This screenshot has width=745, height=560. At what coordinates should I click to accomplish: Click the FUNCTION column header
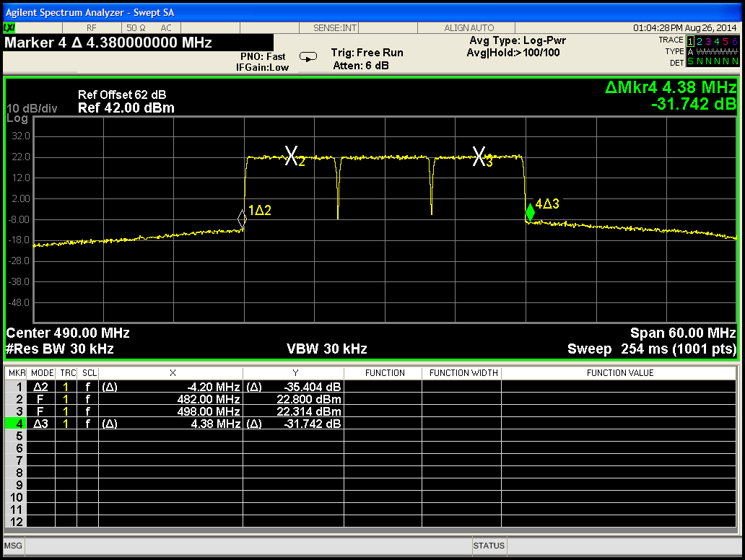pos(385,373)
